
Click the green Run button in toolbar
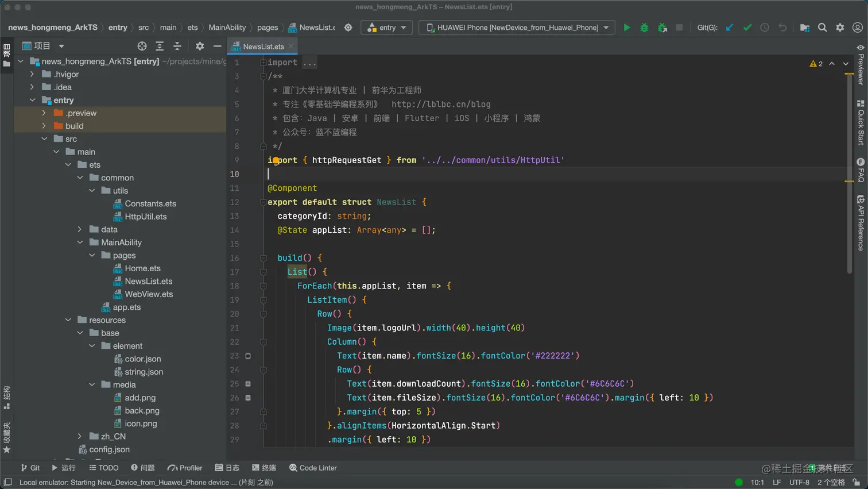627,28
